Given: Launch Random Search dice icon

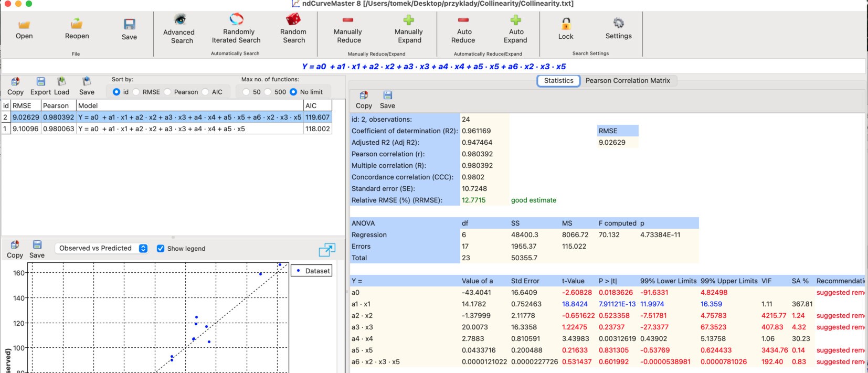Looking at the screenshot, I should click(293, 19).
